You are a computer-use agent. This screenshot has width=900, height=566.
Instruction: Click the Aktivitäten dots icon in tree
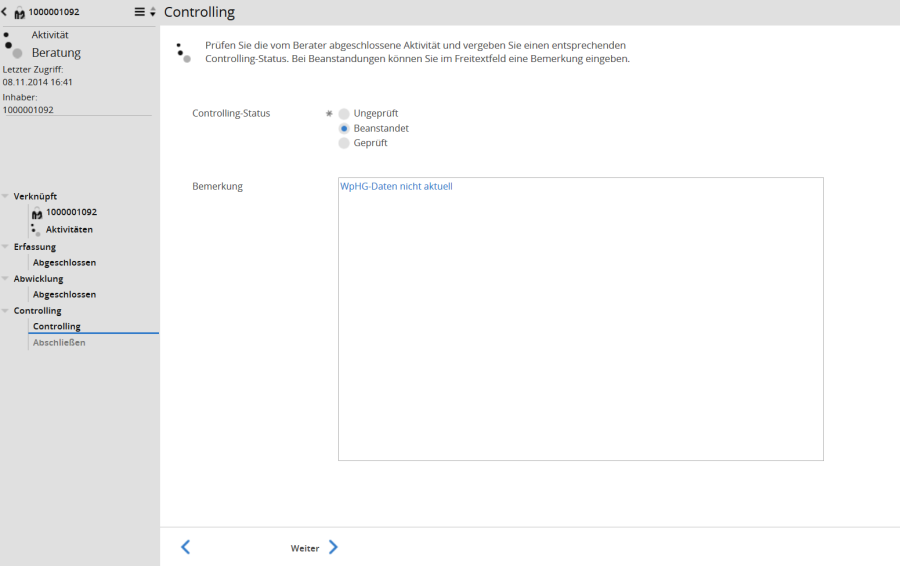(x=37, y=229)
